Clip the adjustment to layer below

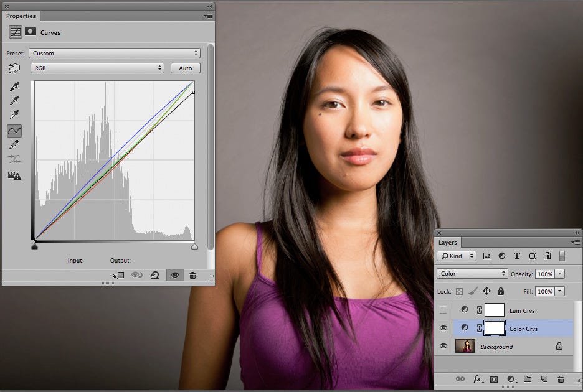[x=118, y=275]
